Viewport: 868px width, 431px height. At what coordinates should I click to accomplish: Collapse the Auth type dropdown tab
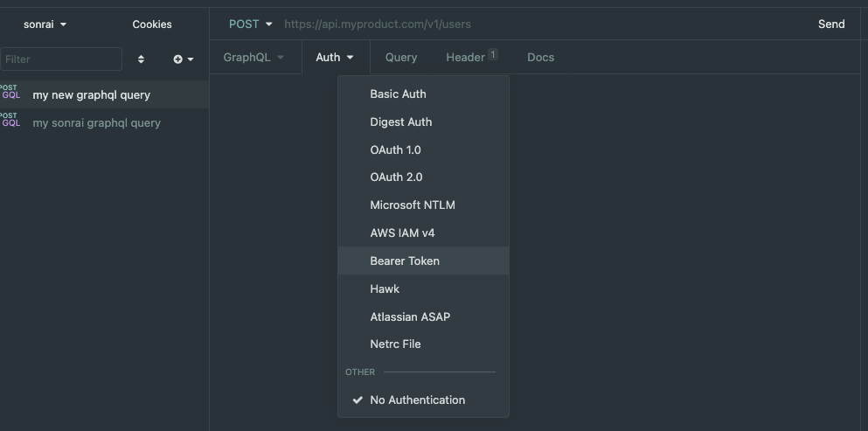[x=335, y=58]
